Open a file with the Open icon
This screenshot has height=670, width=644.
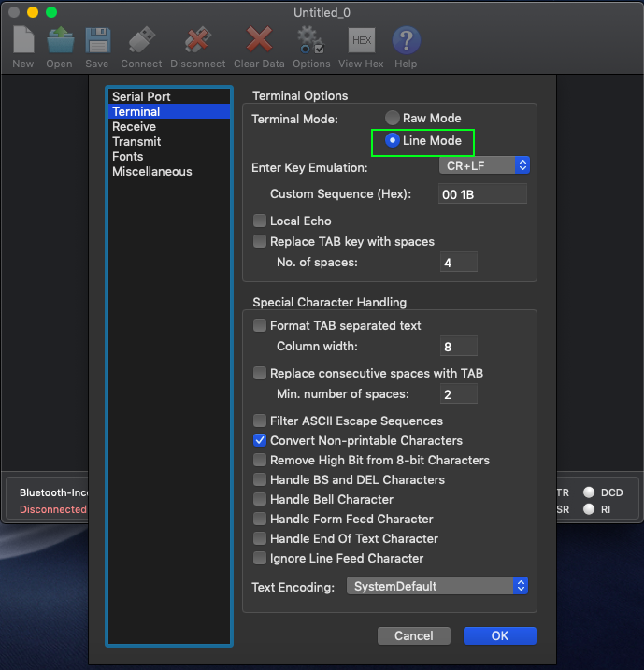[59, 41]
